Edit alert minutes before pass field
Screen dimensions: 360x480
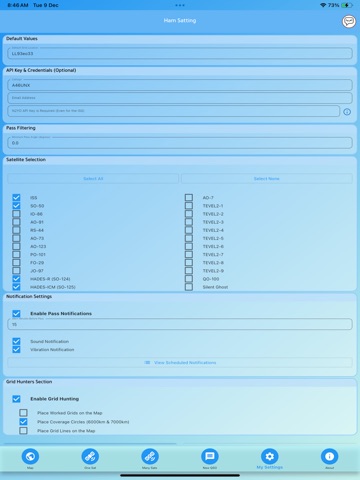[x=180, y=324]
